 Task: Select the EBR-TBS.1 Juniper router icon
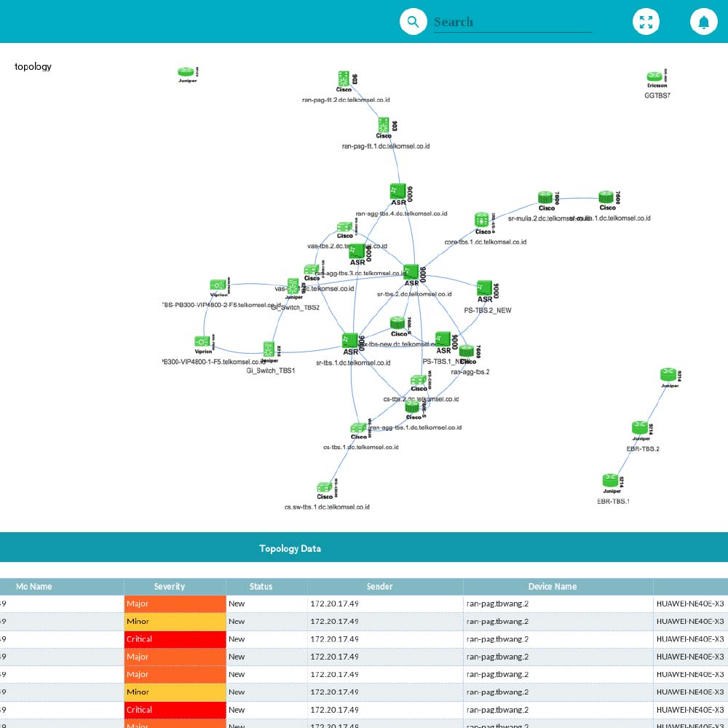point(611,480)
